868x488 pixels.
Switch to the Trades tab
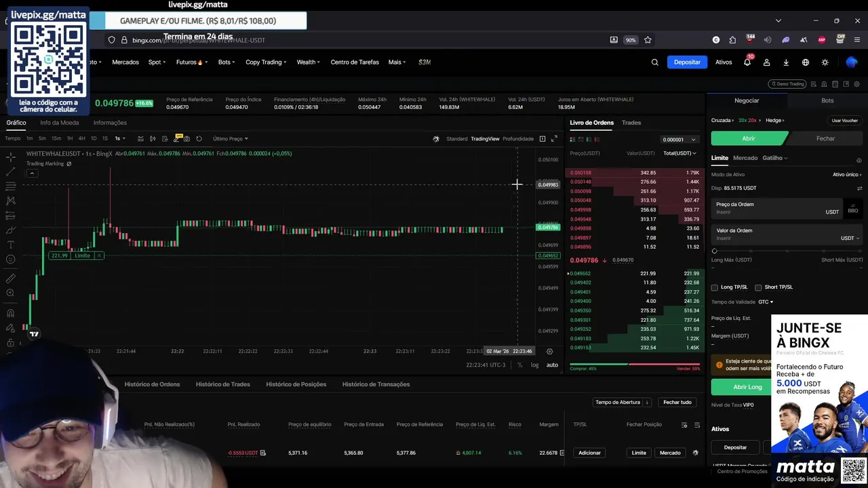point(631,123)
